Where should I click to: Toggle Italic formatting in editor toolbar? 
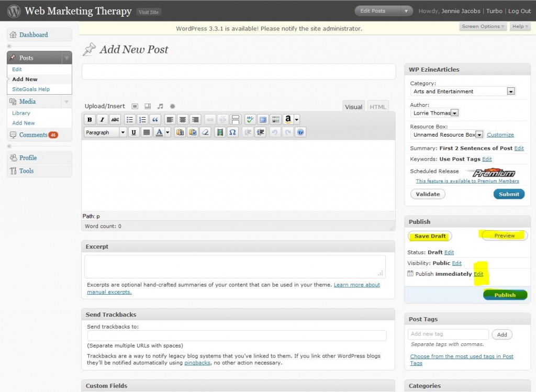[102, 120]
